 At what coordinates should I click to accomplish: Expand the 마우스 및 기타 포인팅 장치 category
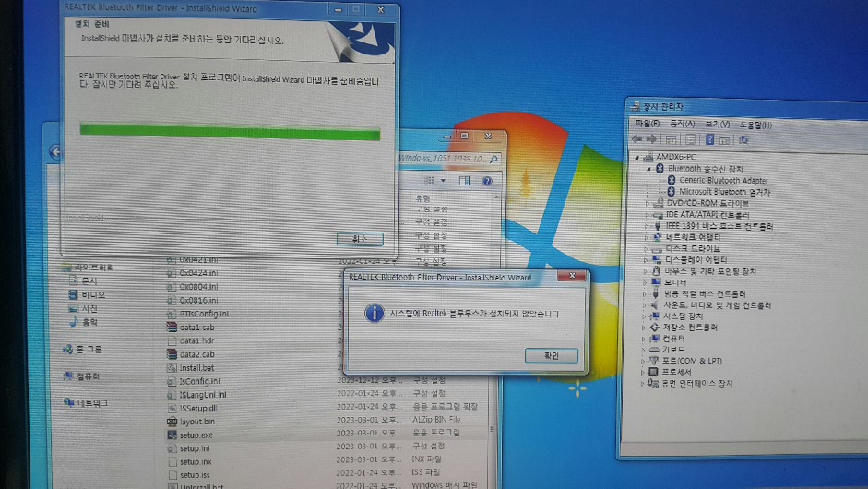(x=646, y=271)
